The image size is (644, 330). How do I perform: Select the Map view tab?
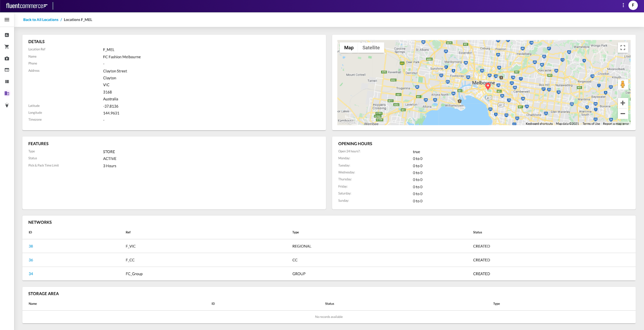tap(349, 48)
